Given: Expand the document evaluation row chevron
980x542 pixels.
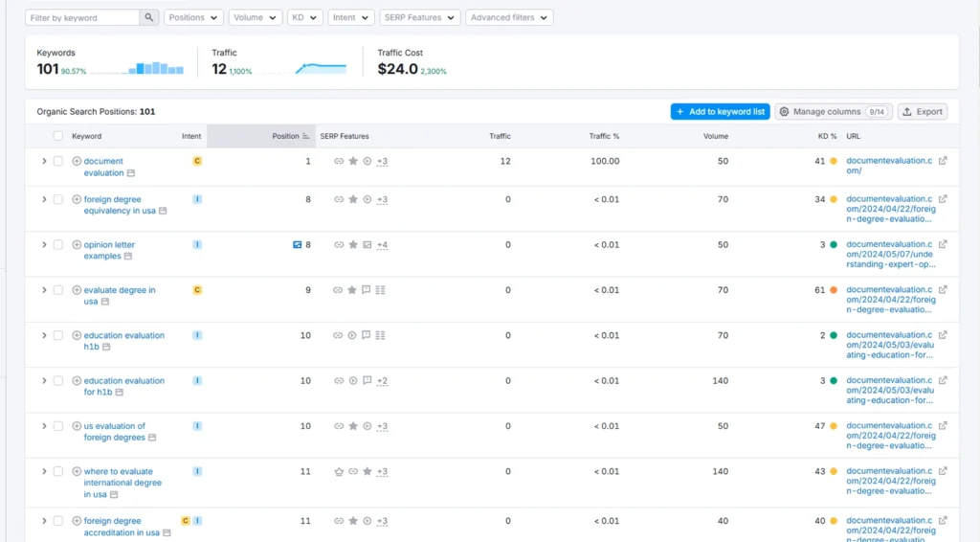Looking at the screenshot, I should (x=44, y=161).
